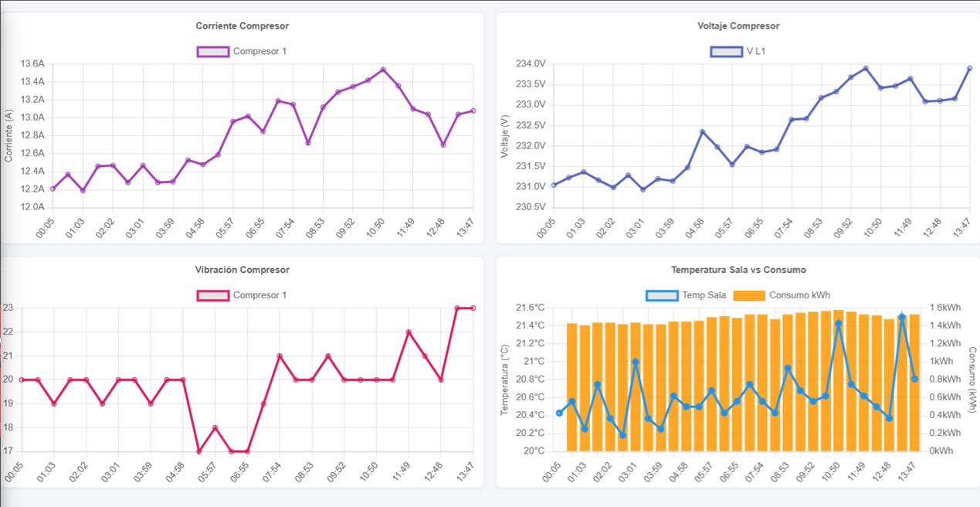This screenshot has width=980, height=507.
Task: Click the Voltaje Compresor chart title
Action: 738,26
